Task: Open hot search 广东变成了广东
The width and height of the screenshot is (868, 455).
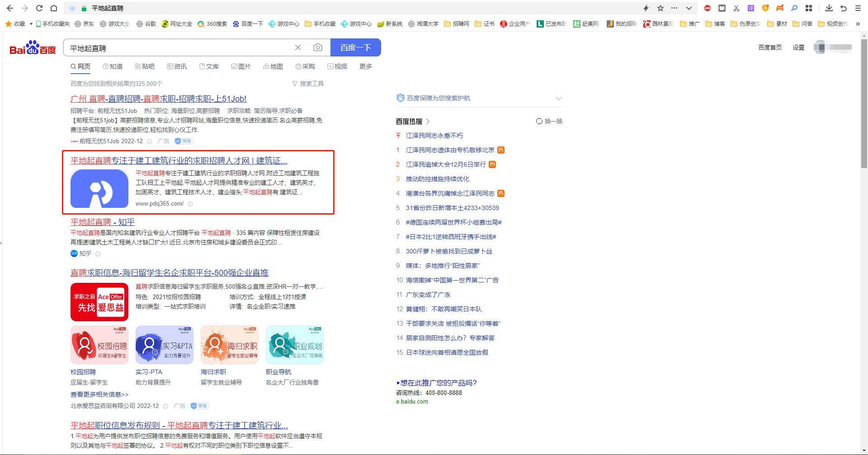Action: point(428,295)
